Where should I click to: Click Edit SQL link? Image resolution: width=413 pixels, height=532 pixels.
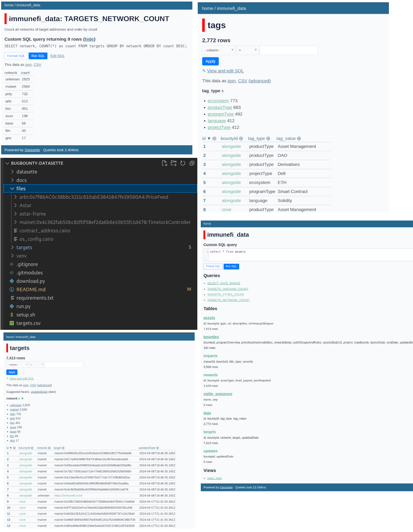57,56
